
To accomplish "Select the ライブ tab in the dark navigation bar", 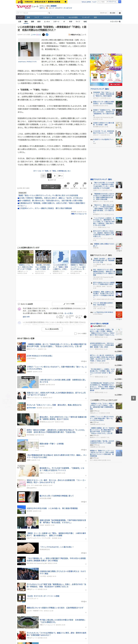I will [x=37, y=17].
